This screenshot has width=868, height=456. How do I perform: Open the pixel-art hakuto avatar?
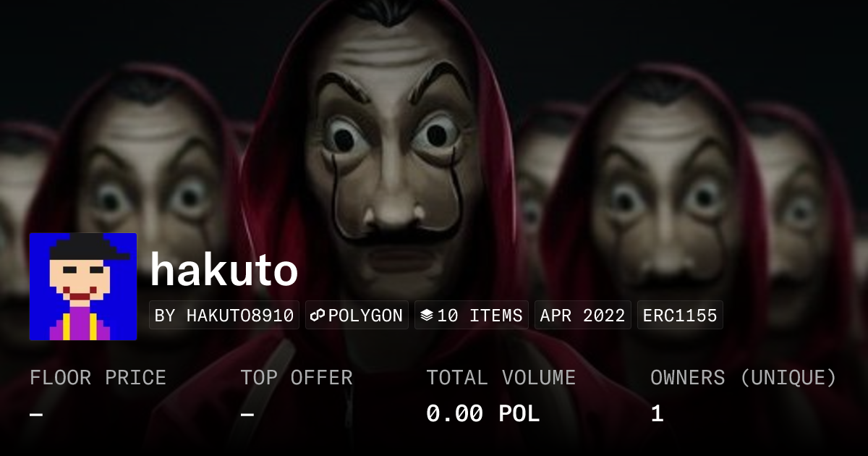tap(83, 287)
